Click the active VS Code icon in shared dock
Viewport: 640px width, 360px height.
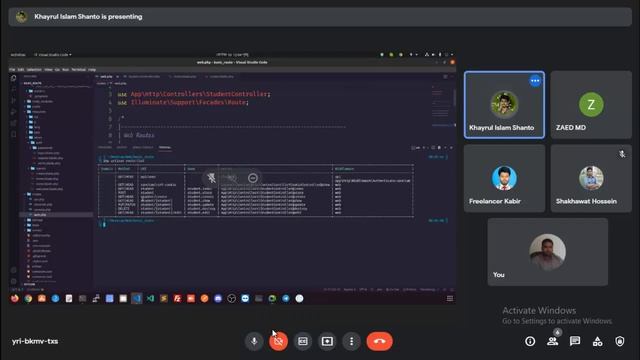pyautogui.click(x=137, y=298)
